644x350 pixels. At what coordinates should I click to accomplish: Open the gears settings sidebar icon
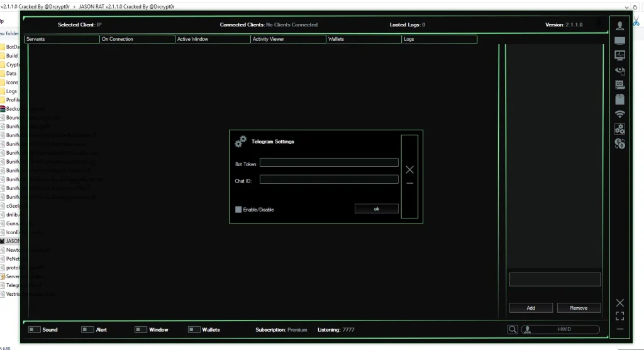coord(620,129)
